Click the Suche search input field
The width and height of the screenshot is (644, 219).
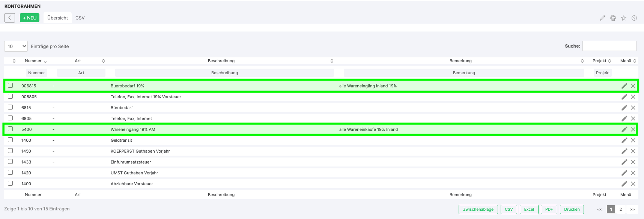(609, 46)
